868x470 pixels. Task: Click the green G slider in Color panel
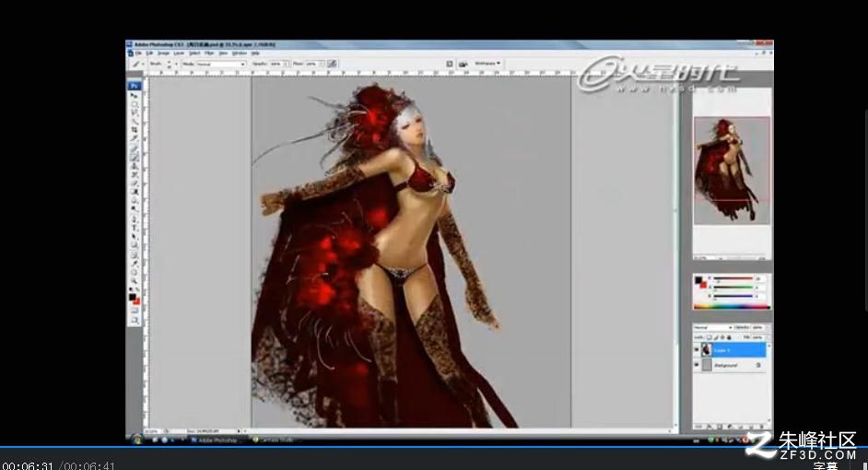coord(733,288)
